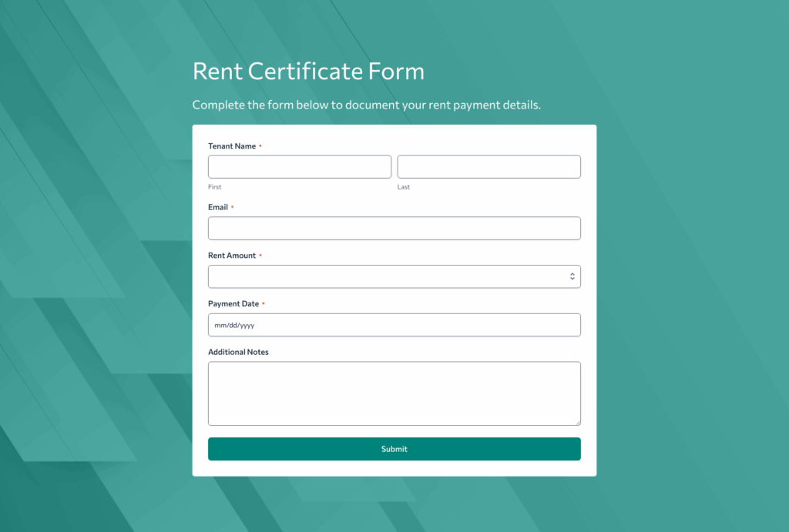789x532 pixels.
Task: Click inside the Last name input
Action: click(x=489, y=166)
